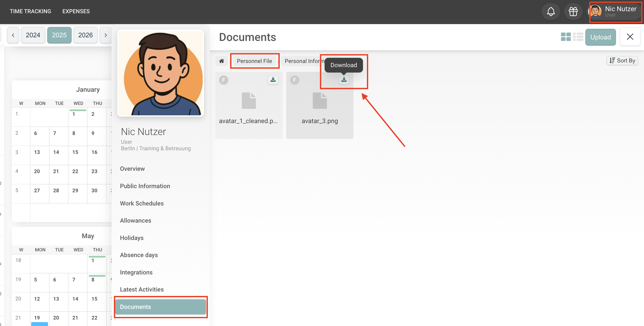Switch documents to list view
The width and height of the screenshot is (644, 326).
click(x=578, y=37)
